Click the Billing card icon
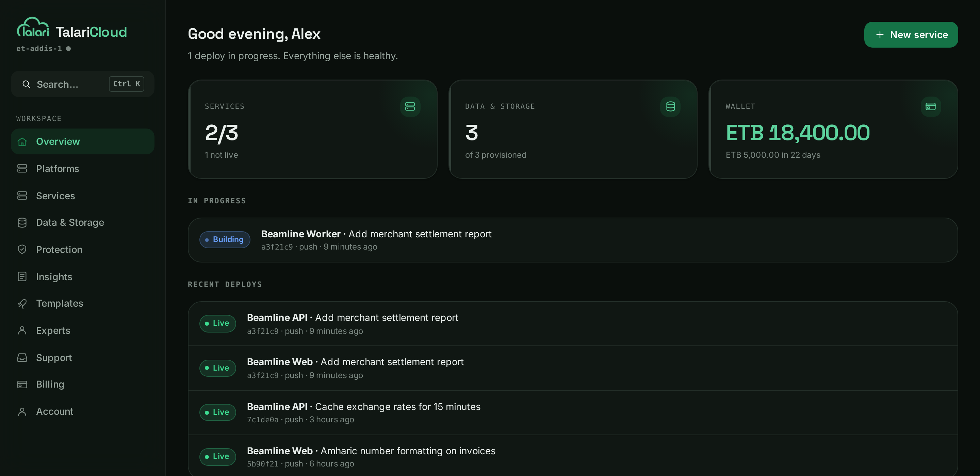This screenshot has width=980, height=476. tap(22, 385)
